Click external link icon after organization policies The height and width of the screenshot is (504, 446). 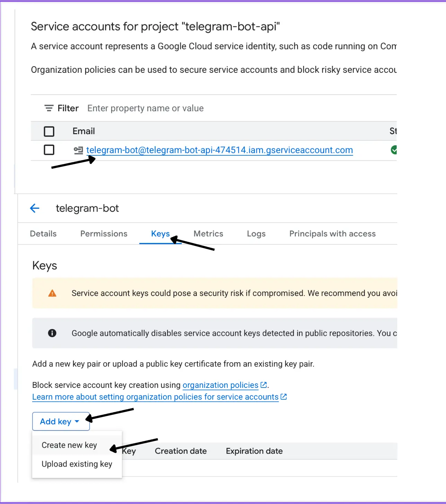coord(264,385)
